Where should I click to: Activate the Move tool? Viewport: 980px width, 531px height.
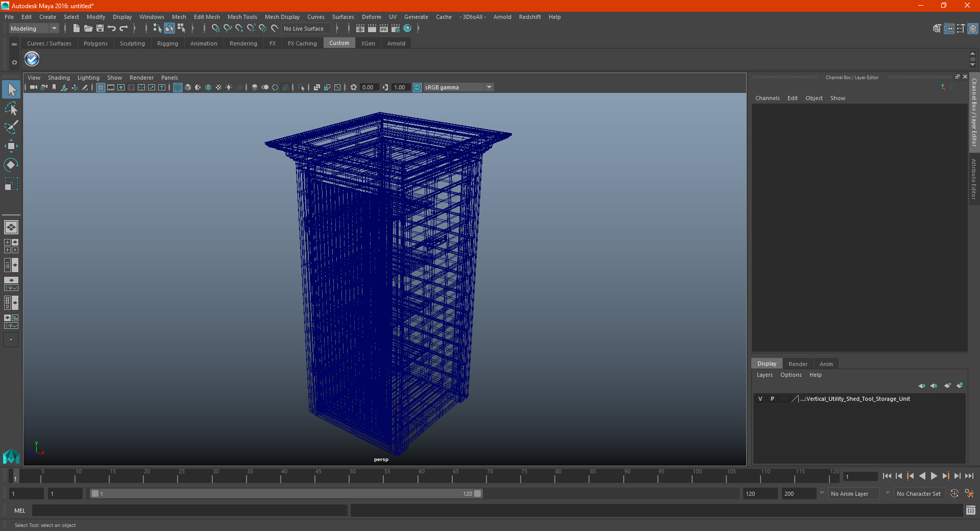[11, 146]
